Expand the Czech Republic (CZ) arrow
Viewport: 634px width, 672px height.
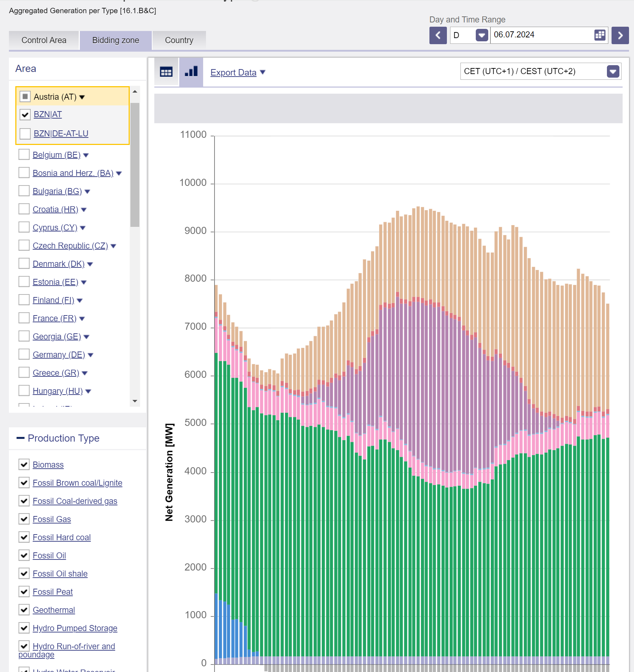tap(113, 246)
